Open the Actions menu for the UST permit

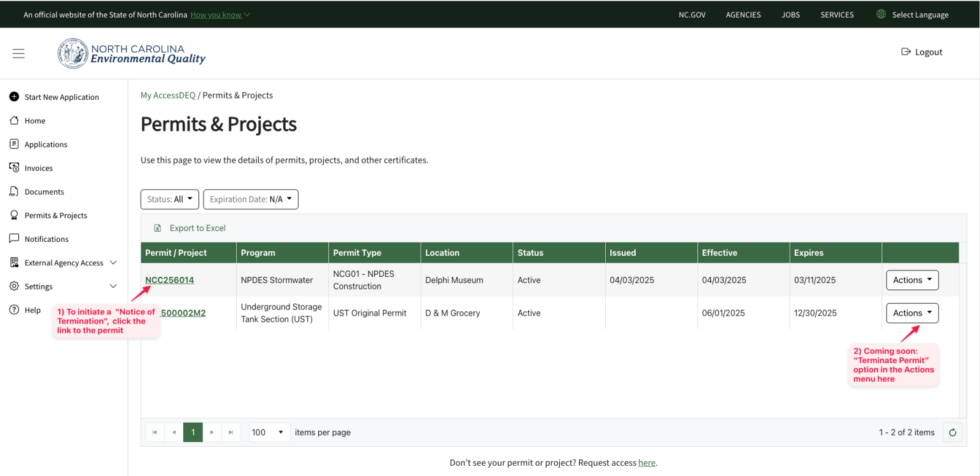pyautogui.click(x=912, y=312)
